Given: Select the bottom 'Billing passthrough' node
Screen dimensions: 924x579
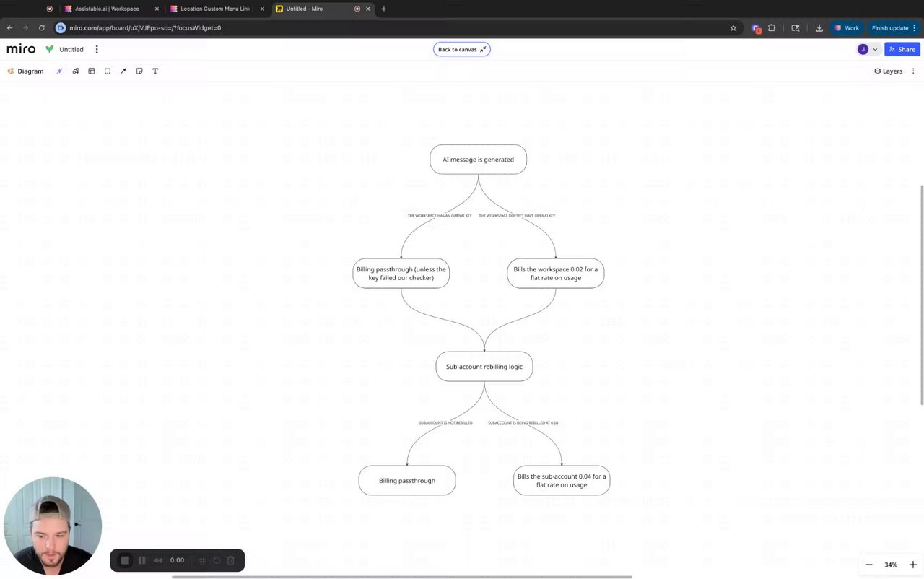Looking at the screenshot, I should pos(407,480).
